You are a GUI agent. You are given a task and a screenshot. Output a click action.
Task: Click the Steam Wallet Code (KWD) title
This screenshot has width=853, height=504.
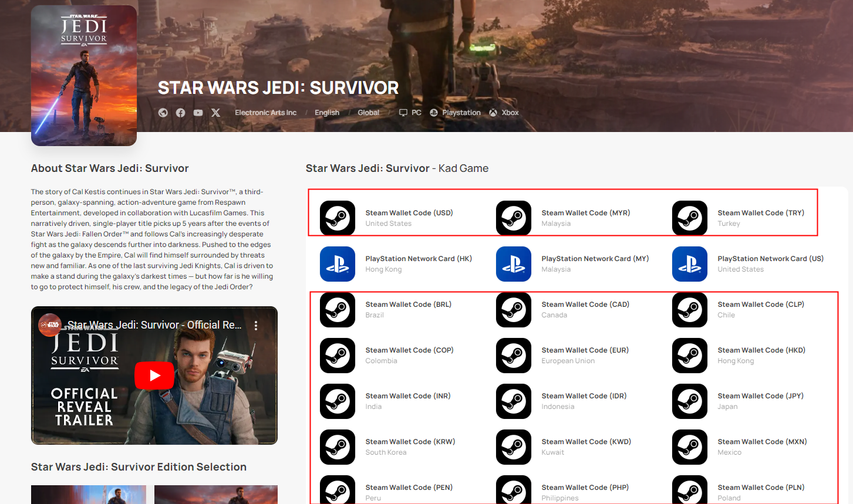click(586, 442)
